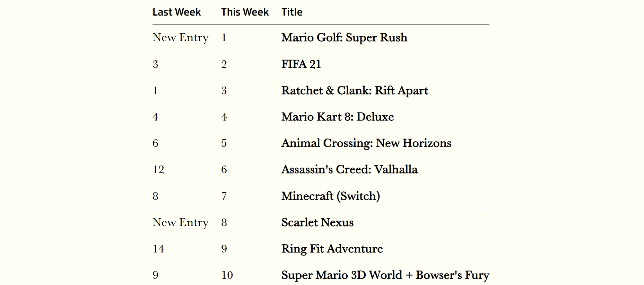Click the 'This Week' column header
This screenshot has width=644, height=285.
245,12
